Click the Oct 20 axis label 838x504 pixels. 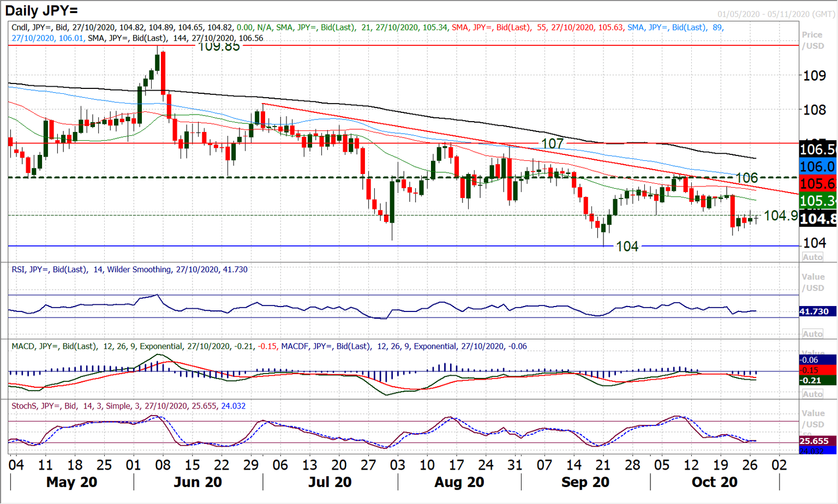click(714, 482)
